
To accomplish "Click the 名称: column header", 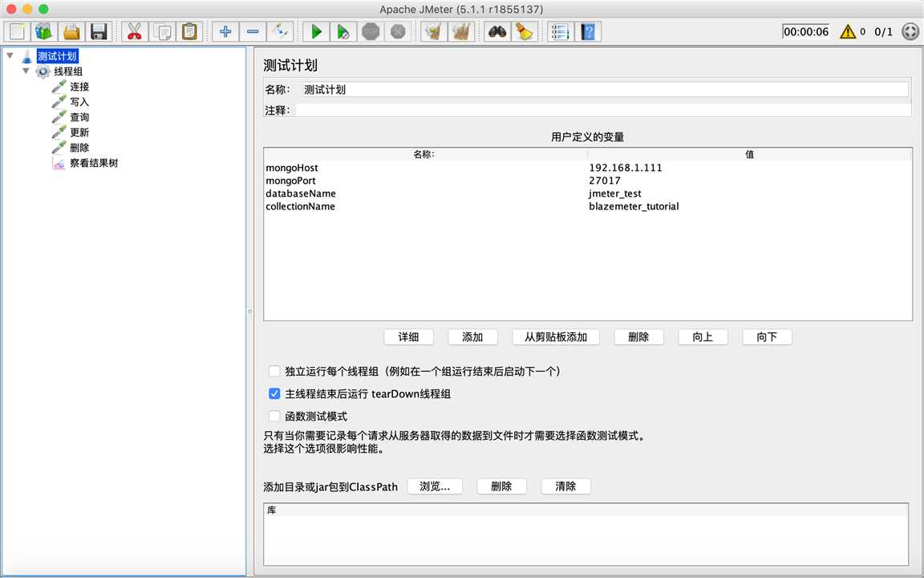I will coord(425,154).
